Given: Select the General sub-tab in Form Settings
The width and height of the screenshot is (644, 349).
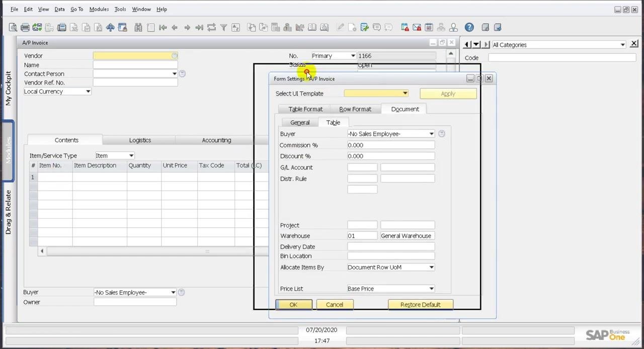Looking at the screenshot, I should [x=300, y=123].
